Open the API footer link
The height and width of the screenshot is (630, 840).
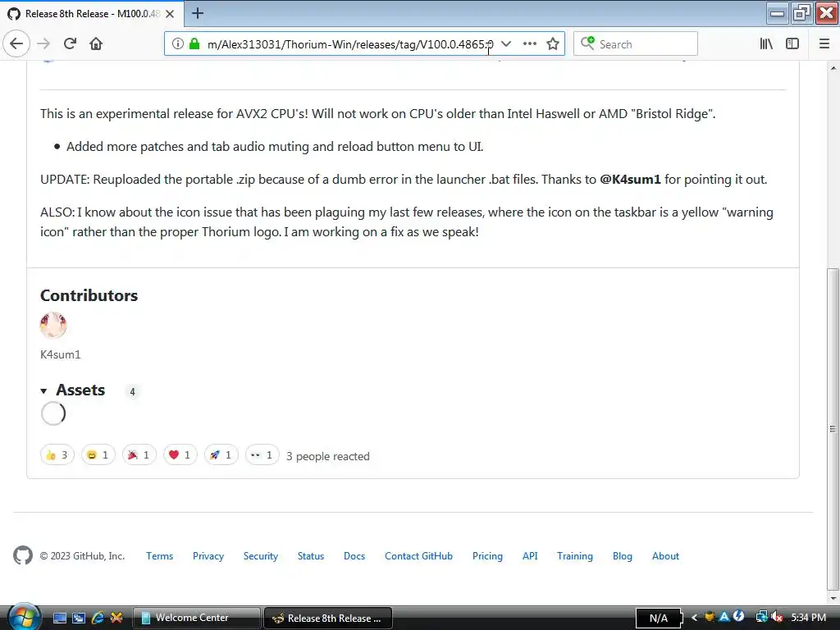[530, 556]
